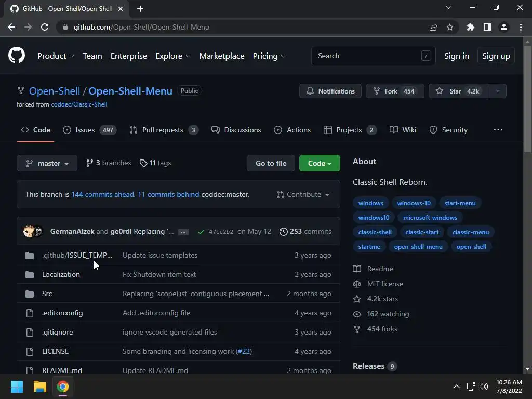
Task: Open Chrome tab search chevron
Action: [448, 7]
